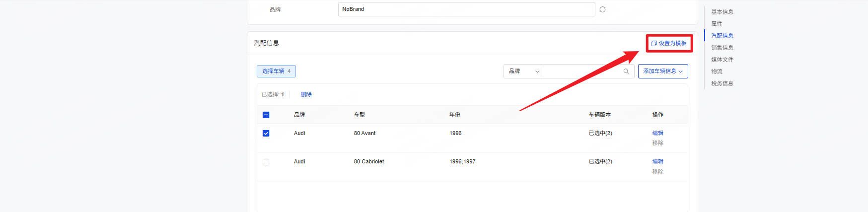Go to 基本信息 in the side navigation
Viewport: 868px width, 212px height.
click(722, 12)
